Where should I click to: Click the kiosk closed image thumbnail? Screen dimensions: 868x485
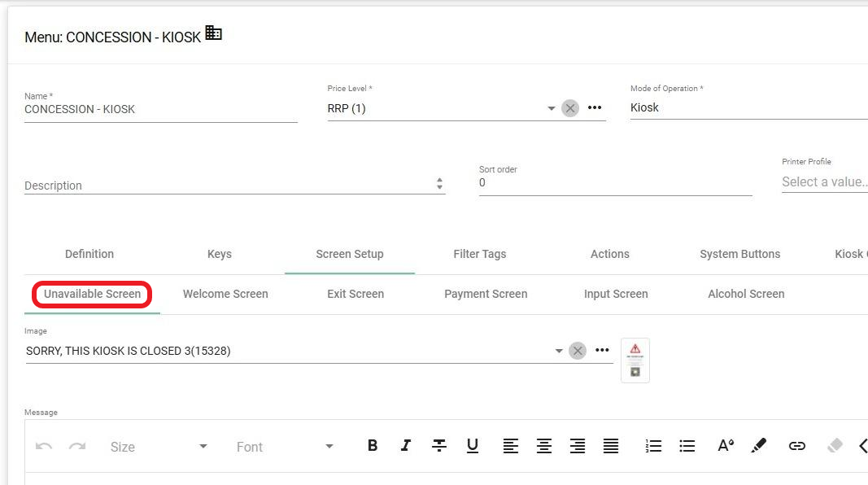(x=635, y=360)
